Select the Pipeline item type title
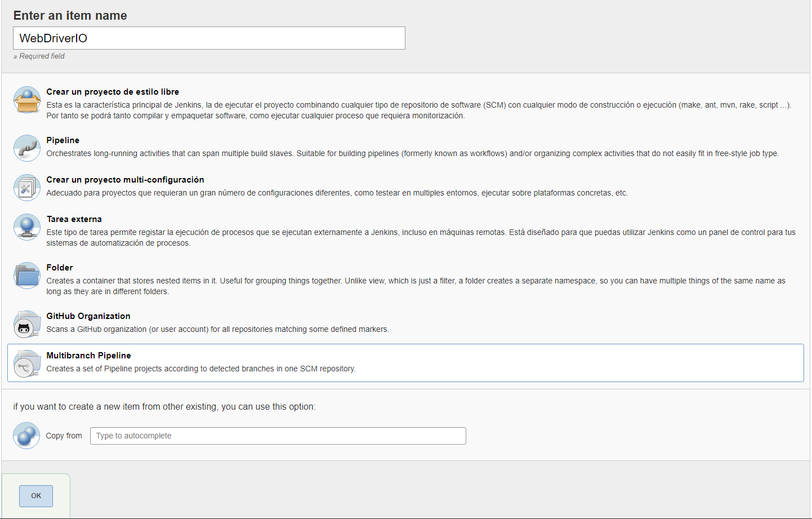This screenshot has height=519, width=812. 63,140
